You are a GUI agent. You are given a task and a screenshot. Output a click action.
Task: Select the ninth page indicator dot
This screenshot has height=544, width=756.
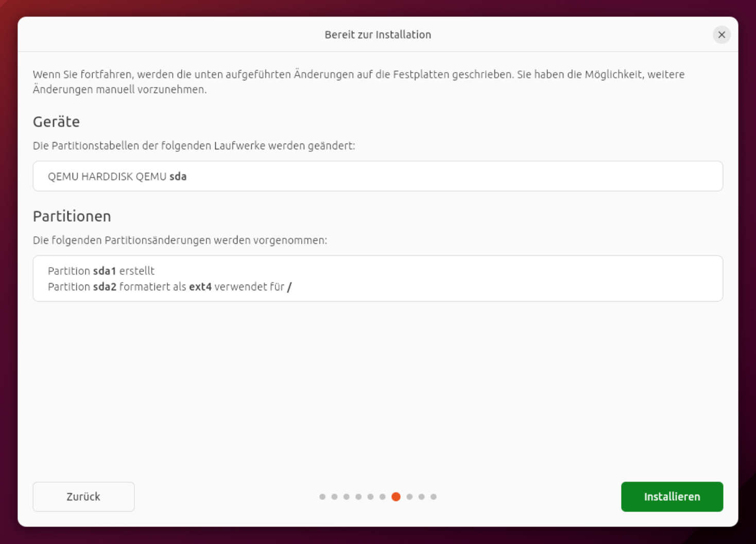421,497
